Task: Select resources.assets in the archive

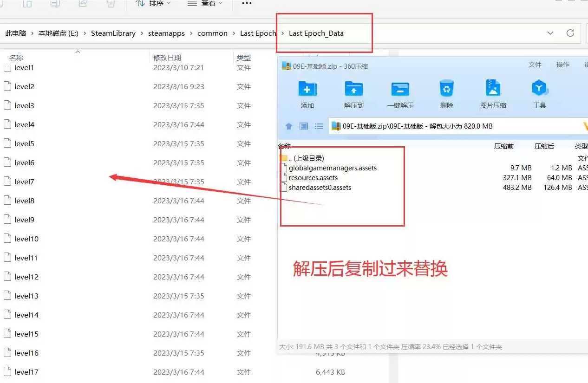Action: [313, 178]
